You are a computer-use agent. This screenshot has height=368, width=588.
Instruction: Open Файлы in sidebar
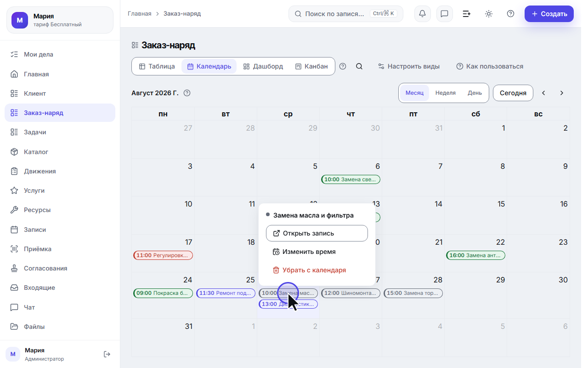tap(60, 327)
